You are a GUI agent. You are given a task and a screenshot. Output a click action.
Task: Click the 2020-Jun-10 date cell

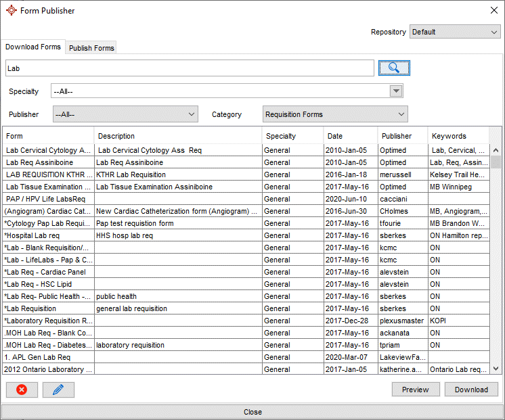351,199
